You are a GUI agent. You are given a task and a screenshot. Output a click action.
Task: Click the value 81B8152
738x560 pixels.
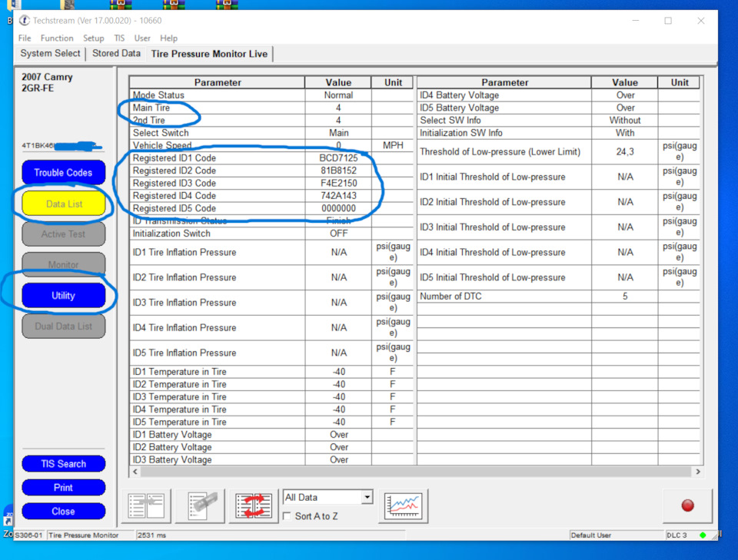tap(338, 171)
